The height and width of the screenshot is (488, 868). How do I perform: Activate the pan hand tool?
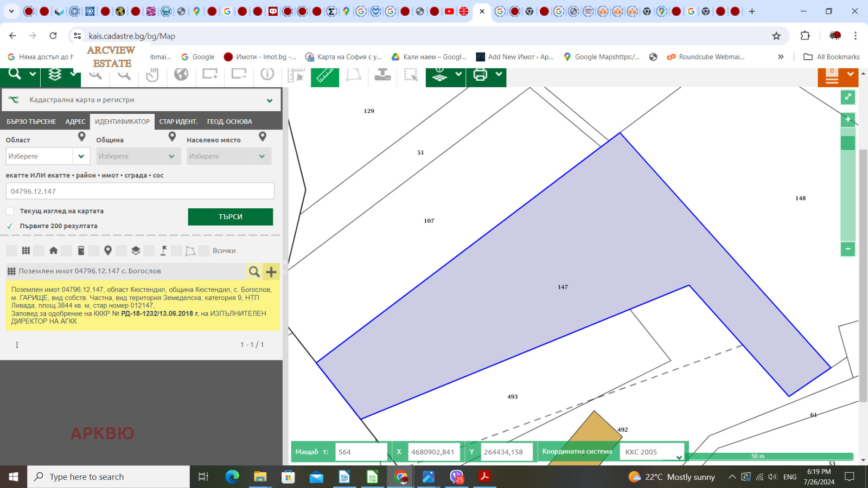click(152, 75)
